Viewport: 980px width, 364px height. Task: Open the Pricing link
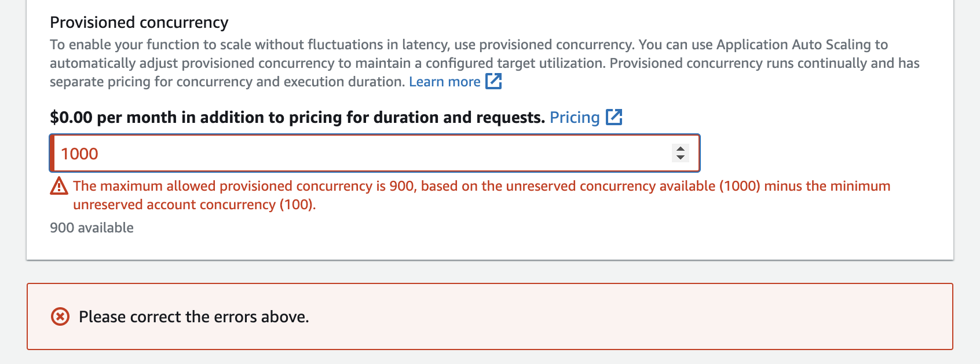point(574,117)
